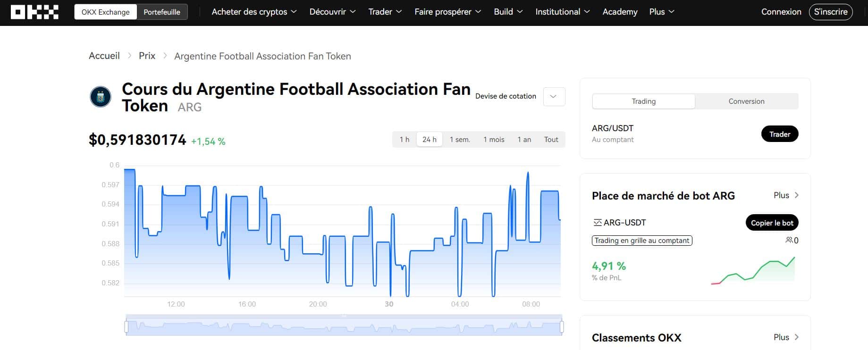Click the S'inscrire button
Viewport: 868px width, 350px height.
tap(831, 12)
